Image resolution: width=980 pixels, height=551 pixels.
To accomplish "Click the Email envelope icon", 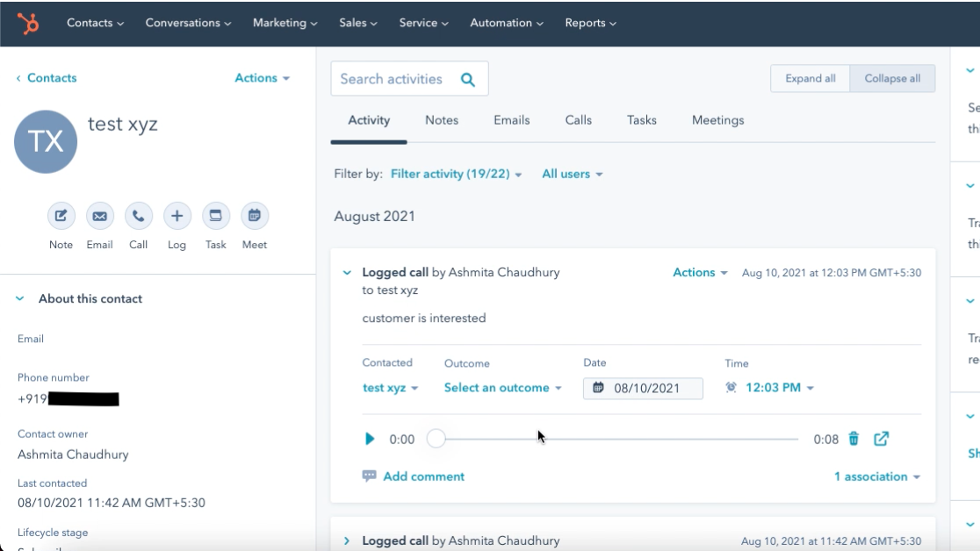I will pos(99,216).
